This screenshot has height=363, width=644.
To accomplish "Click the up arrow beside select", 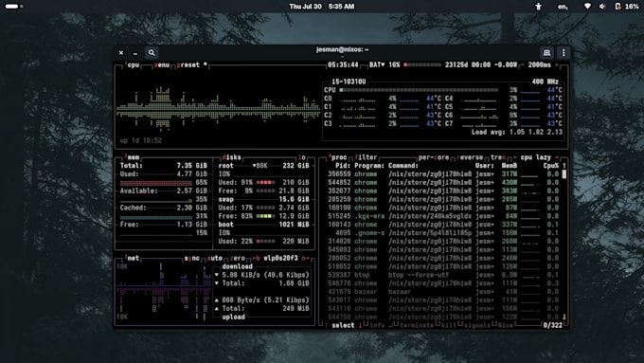I will (326, 325).
